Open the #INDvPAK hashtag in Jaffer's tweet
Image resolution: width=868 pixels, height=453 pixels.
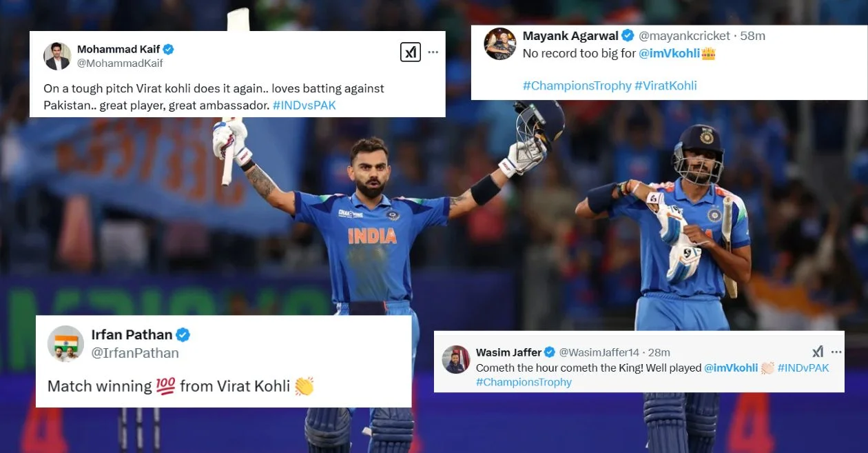[x=803, y=368]
